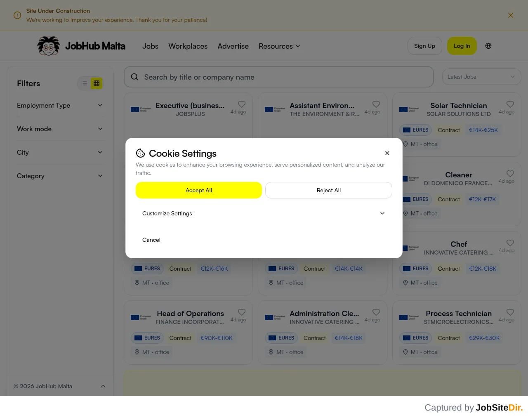
Task: Dismiss the Site Under Construction banner
Action: [511, 15]
